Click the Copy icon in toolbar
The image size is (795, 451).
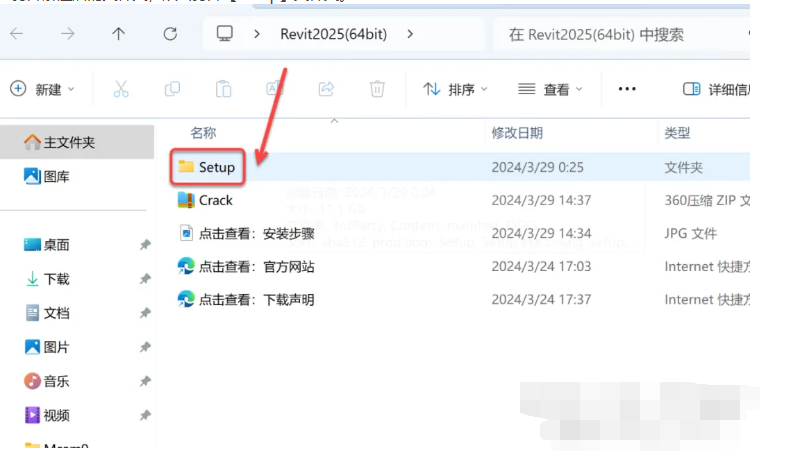pyautogui.click(x=172, y=89)
